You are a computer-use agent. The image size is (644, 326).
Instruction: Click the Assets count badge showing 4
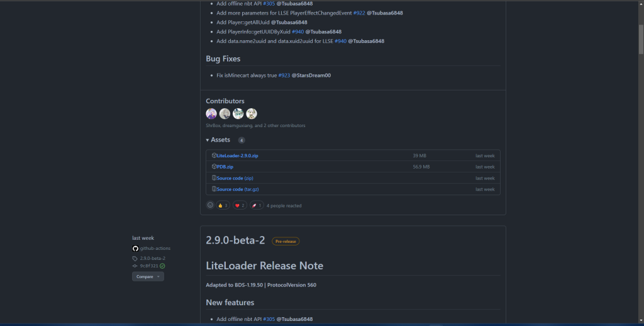[241, 140]
